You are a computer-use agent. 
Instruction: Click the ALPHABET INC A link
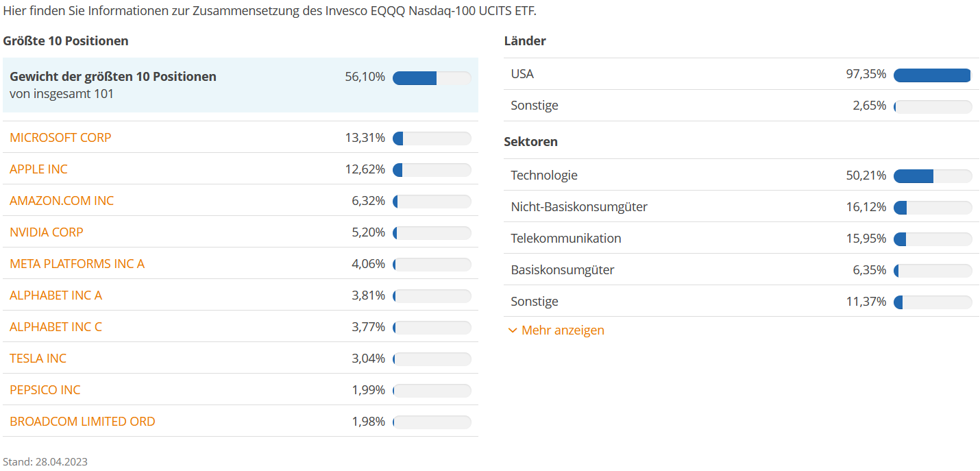[56, 295]
